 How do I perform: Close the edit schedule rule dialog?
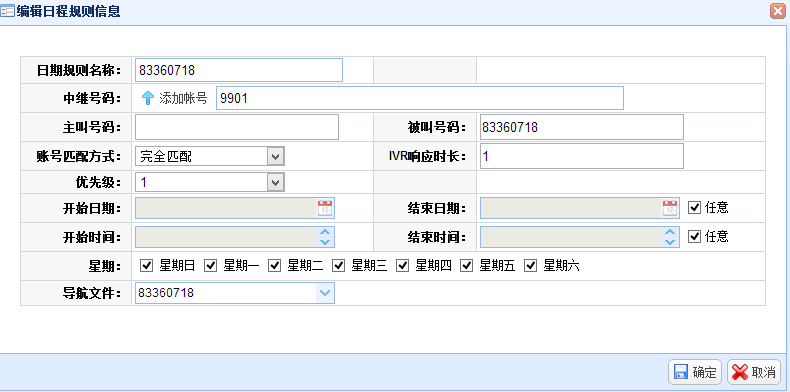[778, 11]
